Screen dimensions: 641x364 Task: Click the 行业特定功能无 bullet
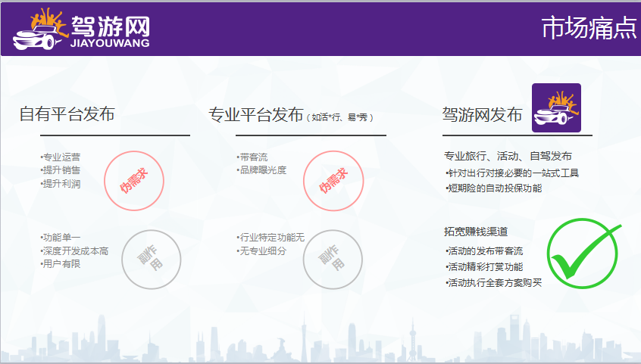tap(270, 238)
